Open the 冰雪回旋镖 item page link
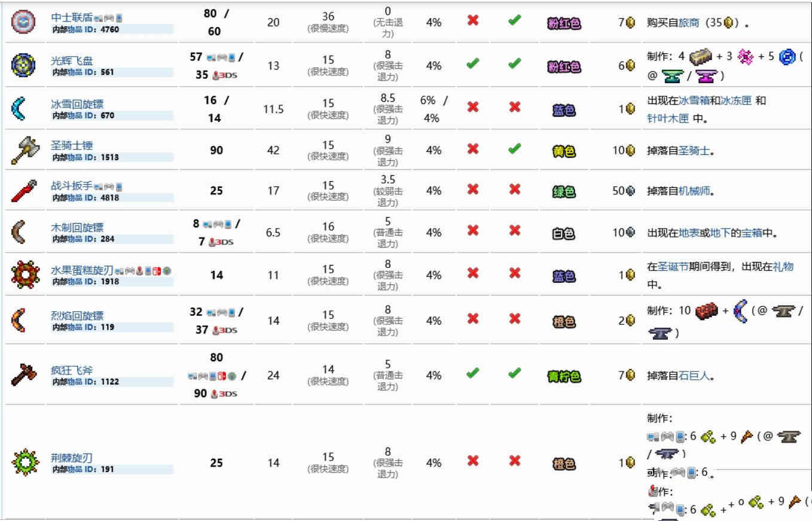812x521 pixels. [77, 104]
